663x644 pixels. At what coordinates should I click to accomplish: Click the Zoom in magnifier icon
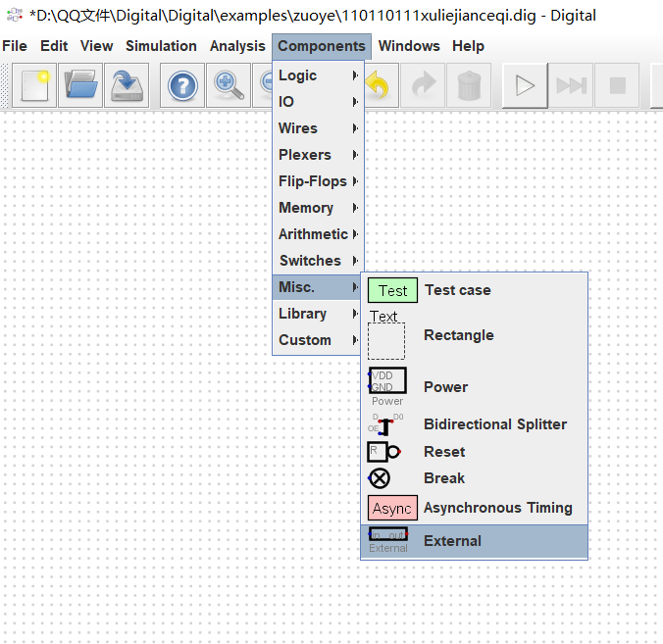tap(229, 86)
